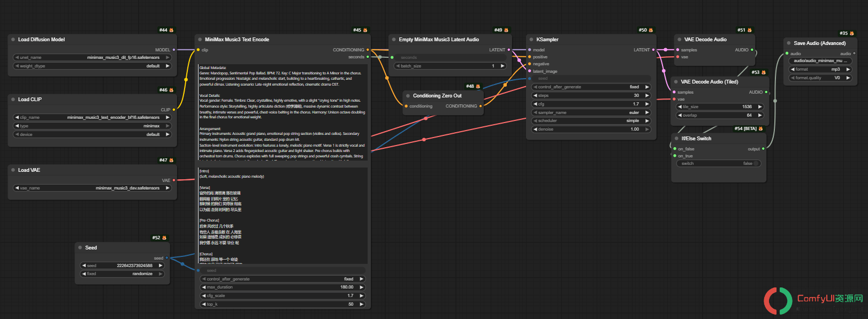This screenshot has height=319, width=868.
Task: Open the type dropdown set to minimax
Action: 93,126
